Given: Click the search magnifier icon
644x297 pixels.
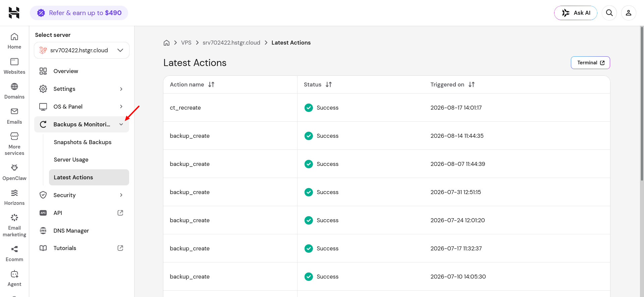Looking at the screenshot, I should point(609,13).
